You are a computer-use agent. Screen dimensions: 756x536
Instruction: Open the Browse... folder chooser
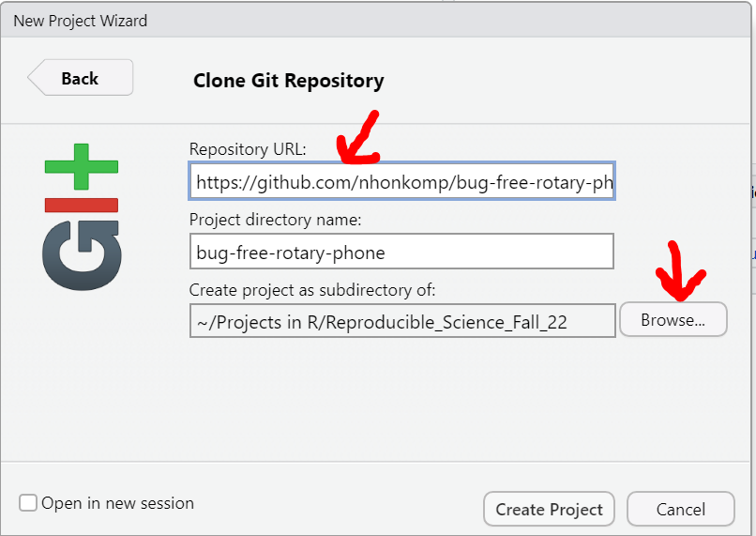pos(673,319)
